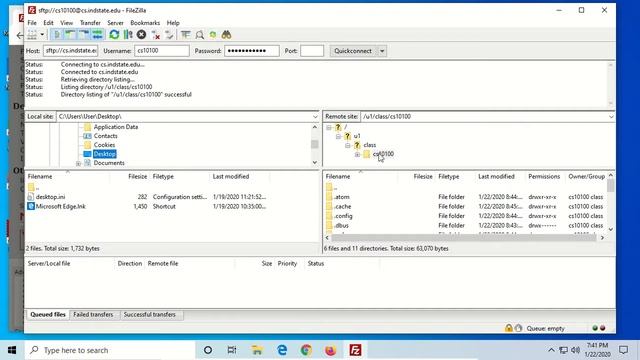The image size is (640, 360).
Task: Select the .cache folder in remote list
Action: pos(342,207)
